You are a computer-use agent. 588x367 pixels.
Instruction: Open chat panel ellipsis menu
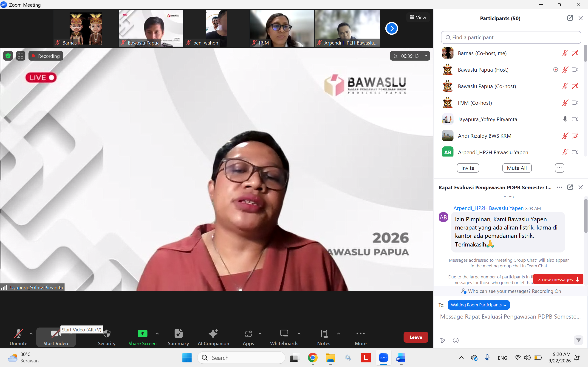[559, 187]
